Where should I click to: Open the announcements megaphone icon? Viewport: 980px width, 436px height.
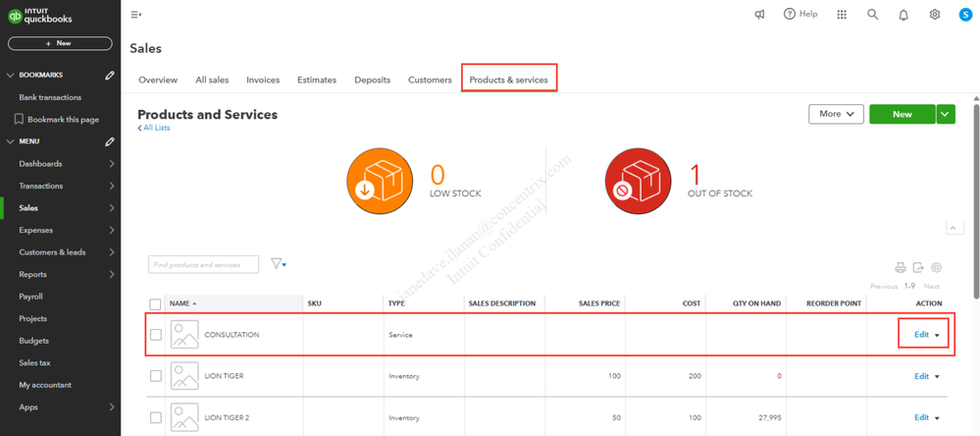pyautogui.click(x=759, y=15)
